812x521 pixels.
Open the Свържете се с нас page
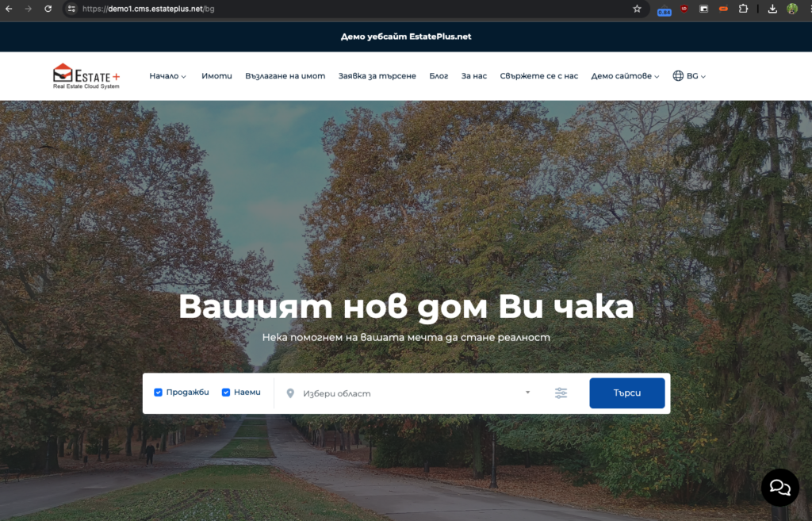click(x=537, y=75)
